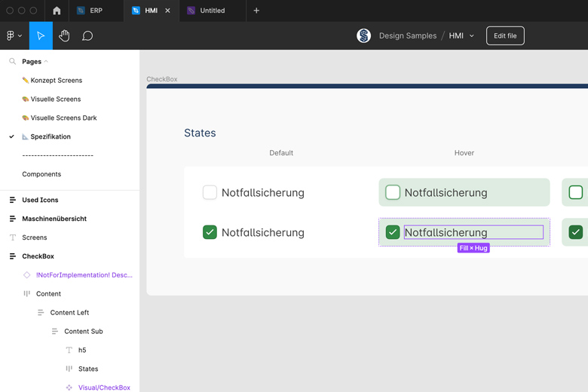Viewport: 588px width, 392px height.
Task: Click the States heading on canvas
Action: 200,133
